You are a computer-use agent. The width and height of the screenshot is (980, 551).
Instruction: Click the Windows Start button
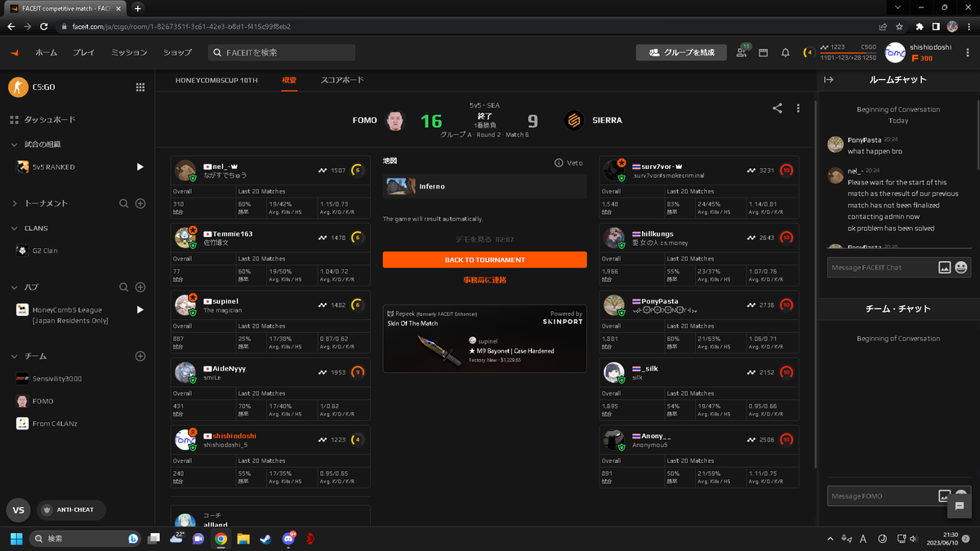17,539
